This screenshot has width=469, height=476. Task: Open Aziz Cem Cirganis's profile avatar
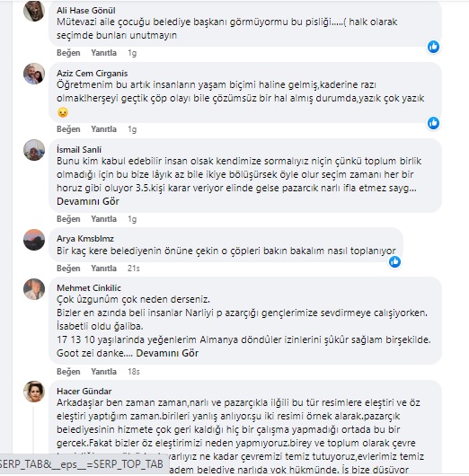34,74
